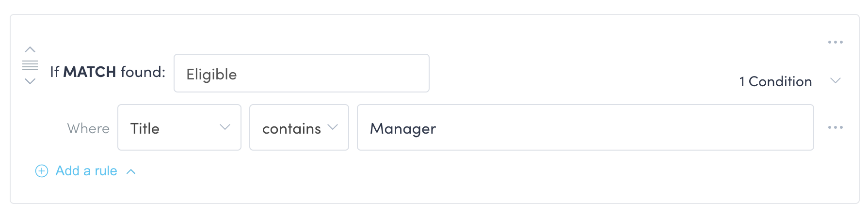Click the move-down arrow for the rule block
868x215 pixels.
30,81
